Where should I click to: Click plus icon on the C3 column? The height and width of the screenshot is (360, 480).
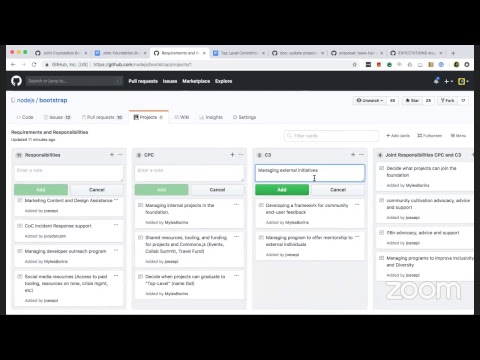[x=353, y=155]
